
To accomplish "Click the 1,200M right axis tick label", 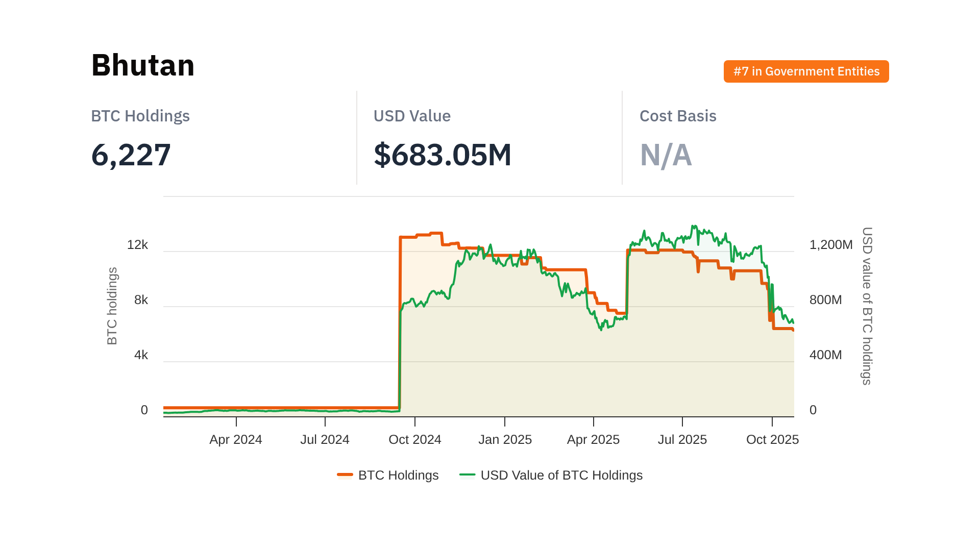I will tap(830, 245).
